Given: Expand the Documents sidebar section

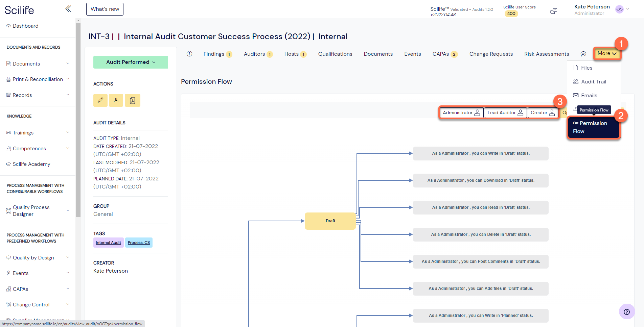Looking at the screenshot, I should click(38, 64).
